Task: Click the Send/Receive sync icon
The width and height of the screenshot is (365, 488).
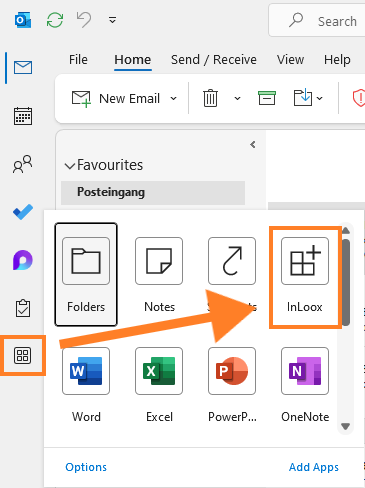Action: click(x=55, y=20)
